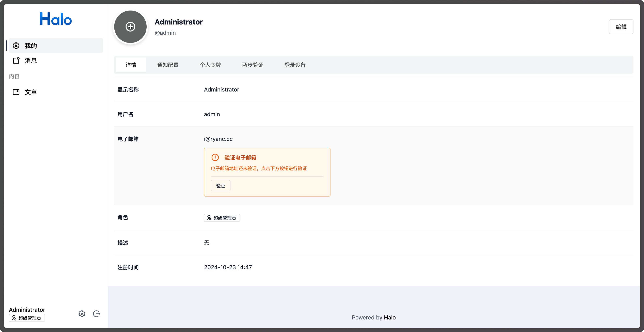Switch to 两步验证 tab
644x332 pixels.
point(253,65)
